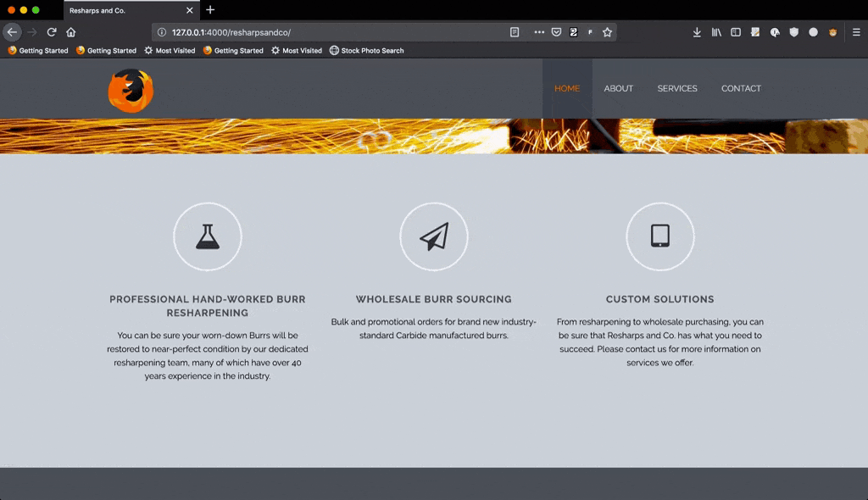
Task: Open a new browser tab
Action: click(210, 10)
